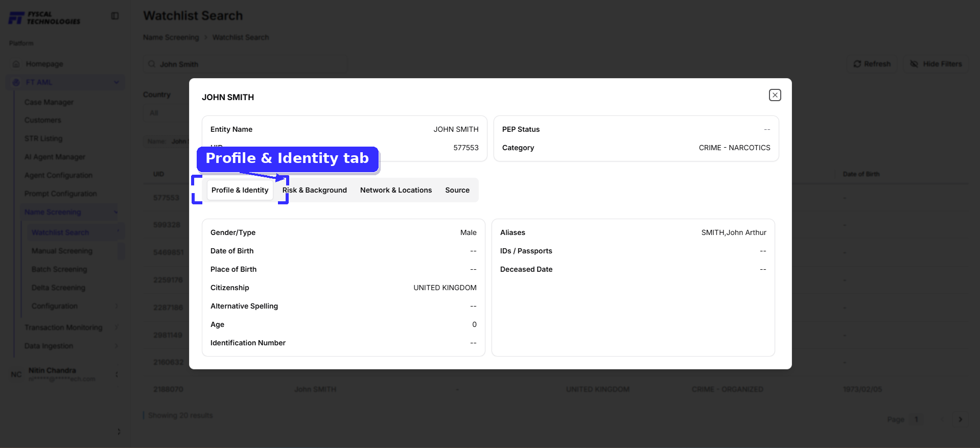This screenshot has height=448, width=980.
Task: Click the Refresh arrows icon
Action: [857, 64]
